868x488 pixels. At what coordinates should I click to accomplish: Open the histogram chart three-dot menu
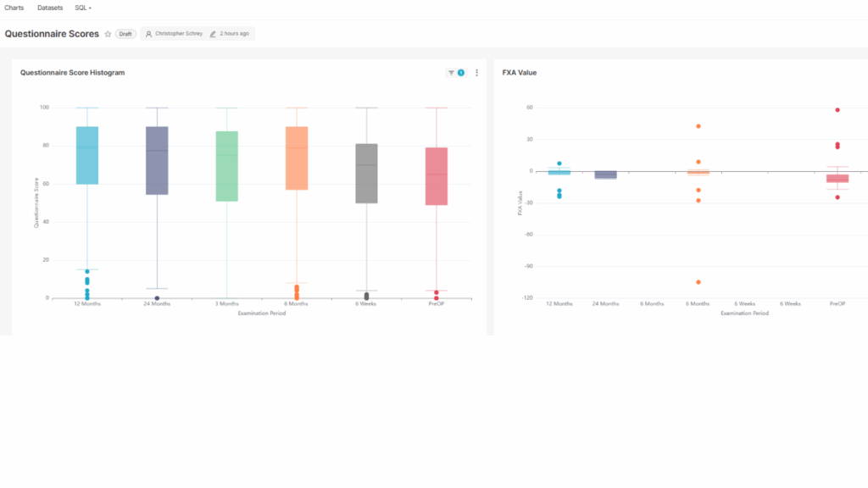point(476,73)
